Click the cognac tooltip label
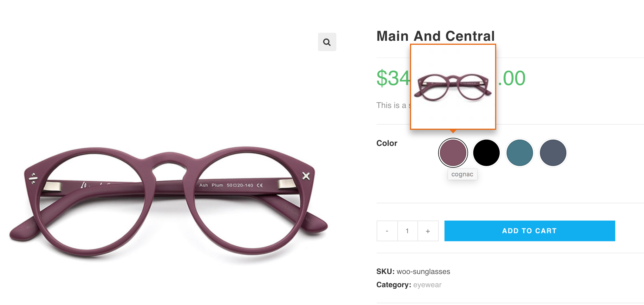644x305 pixels. coord(462,174)
